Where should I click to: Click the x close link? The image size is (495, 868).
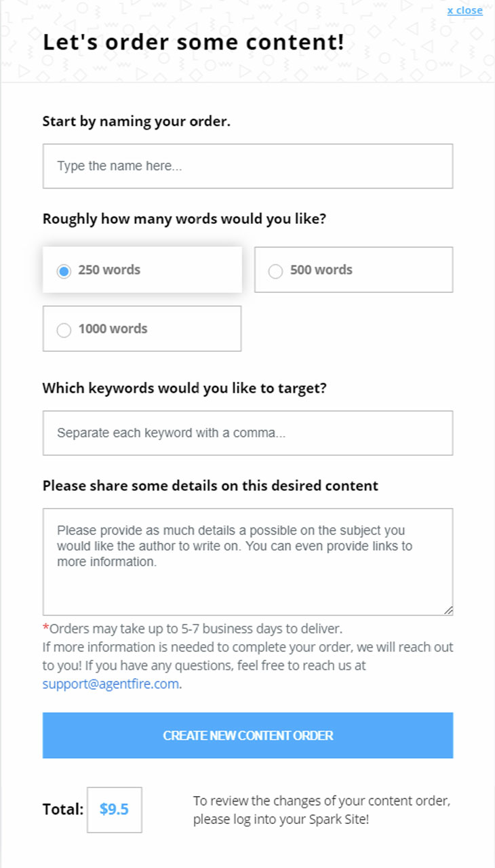(x=464, y=10)
